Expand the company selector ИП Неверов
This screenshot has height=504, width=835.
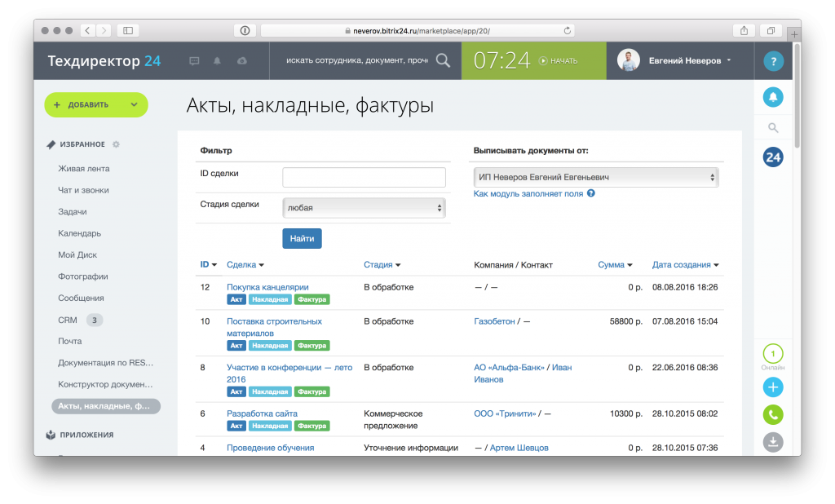596,177
